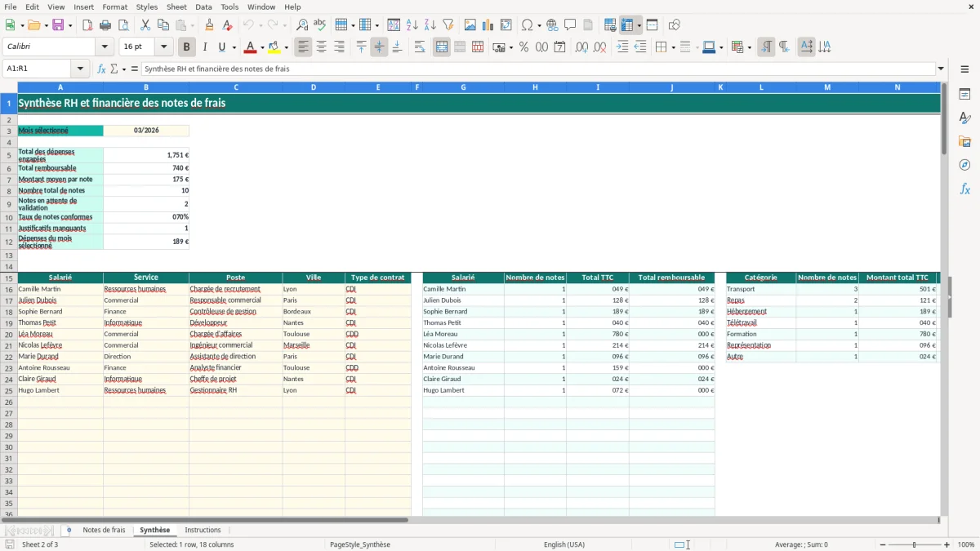Apply the red font color swatch
The width and height of the screenshot is (980, 551).
coord(250,47)
